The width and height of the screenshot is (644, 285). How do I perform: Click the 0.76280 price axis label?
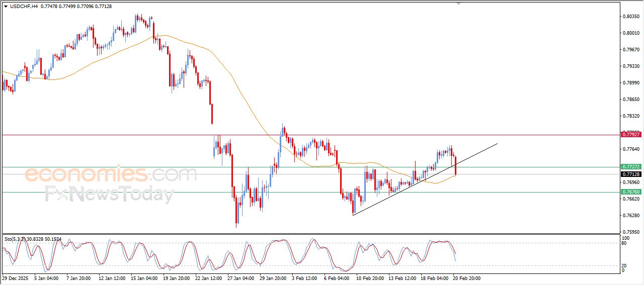631,216
